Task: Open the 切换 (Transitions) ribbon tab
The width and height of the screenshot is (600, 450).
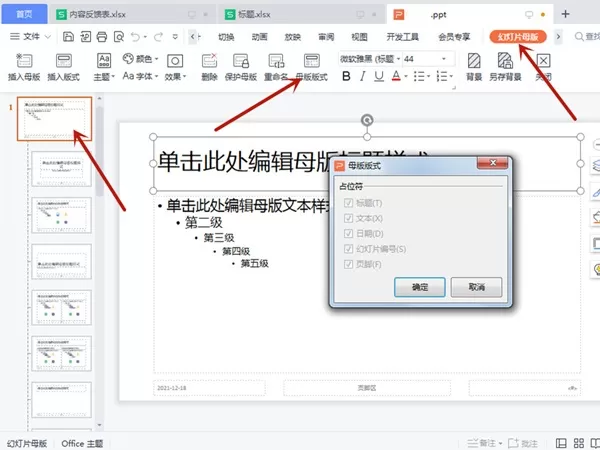Action: click(226, 37)
